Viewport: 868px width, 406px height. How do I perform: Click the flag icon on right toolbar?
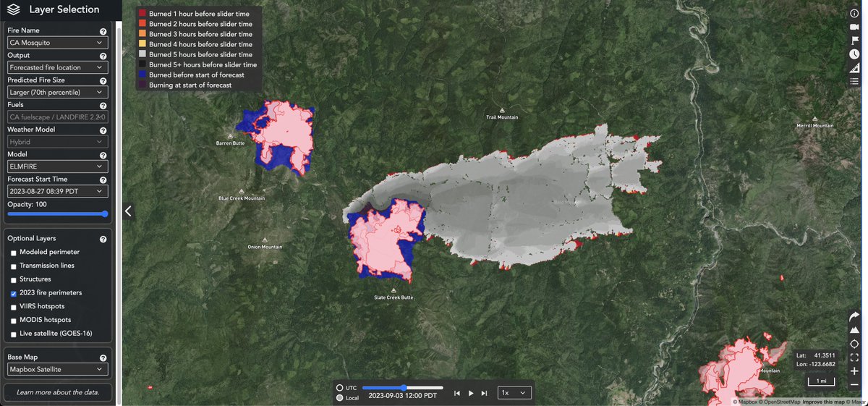click(x=854, y=41)
